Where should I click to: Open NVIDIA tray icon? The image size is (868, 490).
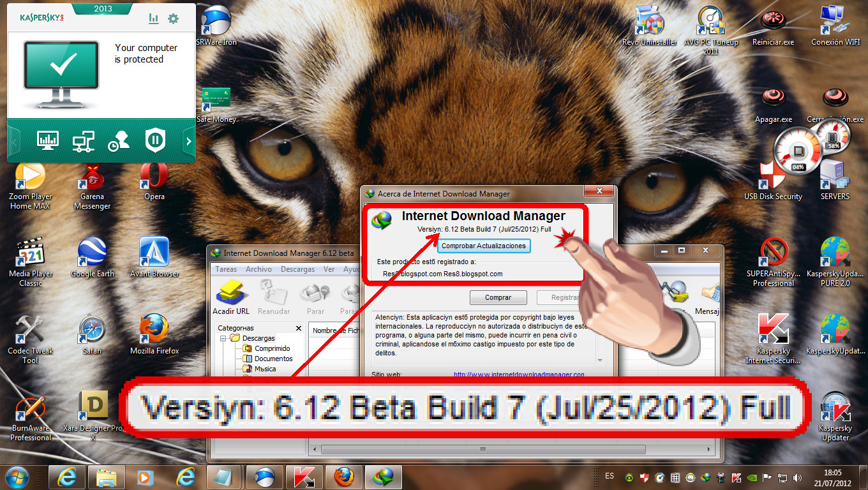[752, 477]
